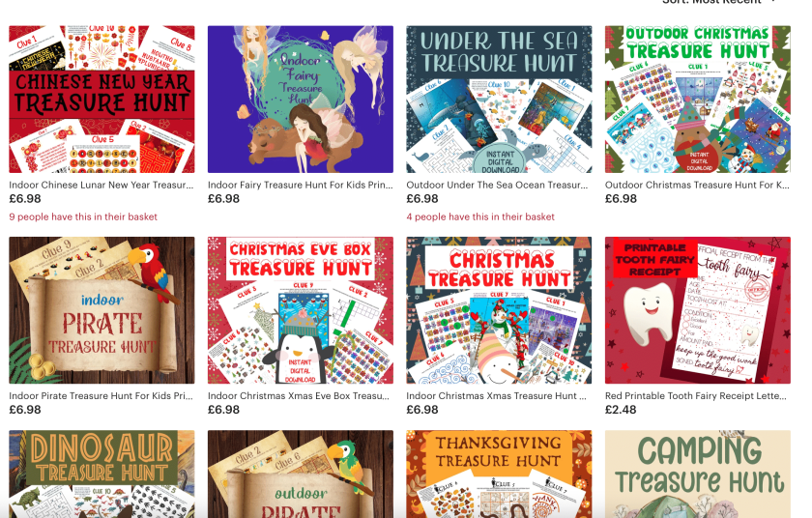The width and height of the screenshot is (812, 518).
Task: Open the Sort: Most Recent dropdown
Action: 719,2
